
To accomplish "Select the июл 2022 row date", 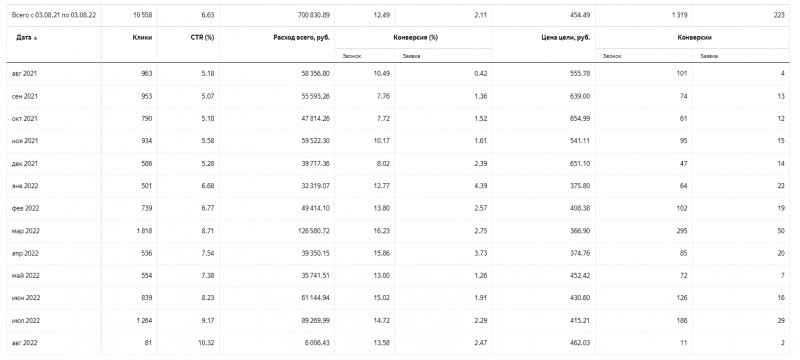I will [x=26, y=320].
